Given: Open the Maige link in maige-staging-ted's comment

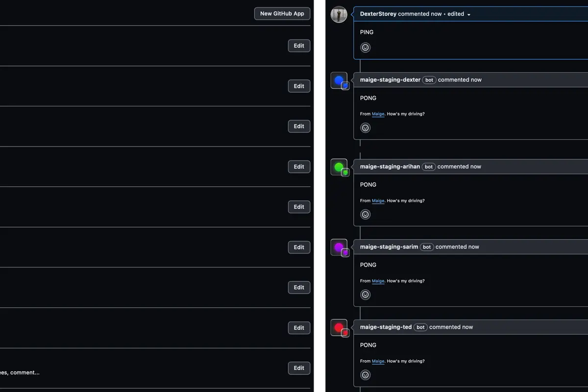Looking at the screenshot, I should point(378,361).
